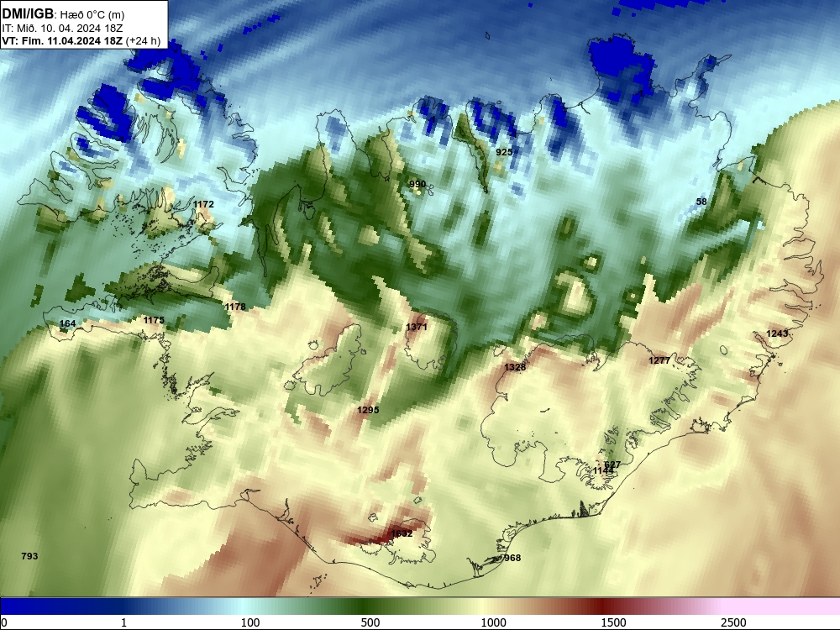Click the 1500 mark on the color scale
This screenshot has height=630, width=840.
click(x=613, y=622)
